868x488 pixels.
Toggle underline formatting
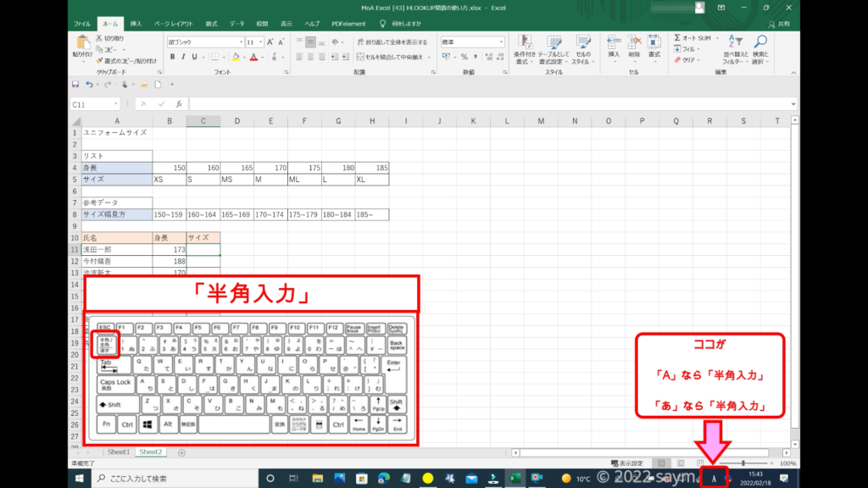[x=195, y=57]
